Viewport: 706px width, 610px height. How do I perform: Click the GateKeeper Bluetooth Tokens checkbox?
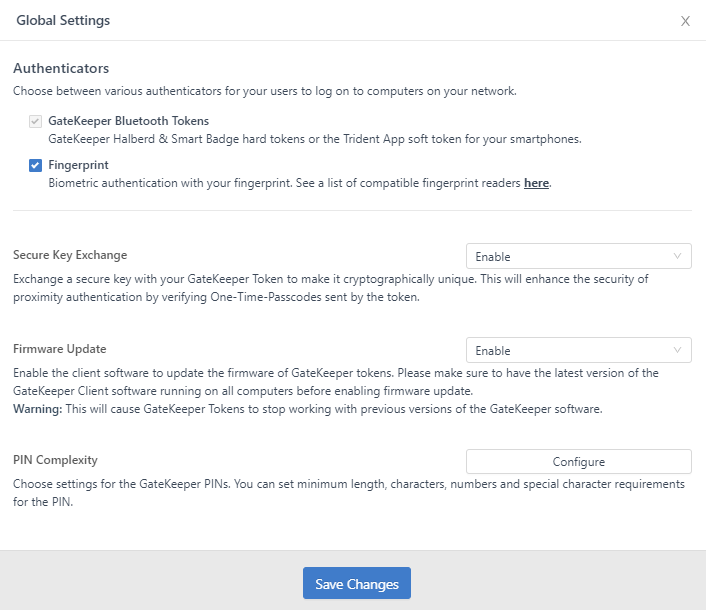coord(35,121)
